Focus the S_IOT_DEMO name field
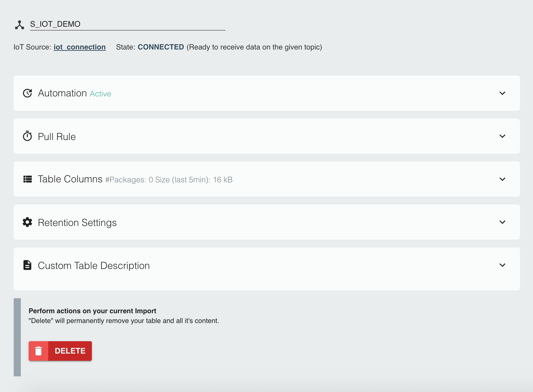The image size is (533, 392). point(127,24)
